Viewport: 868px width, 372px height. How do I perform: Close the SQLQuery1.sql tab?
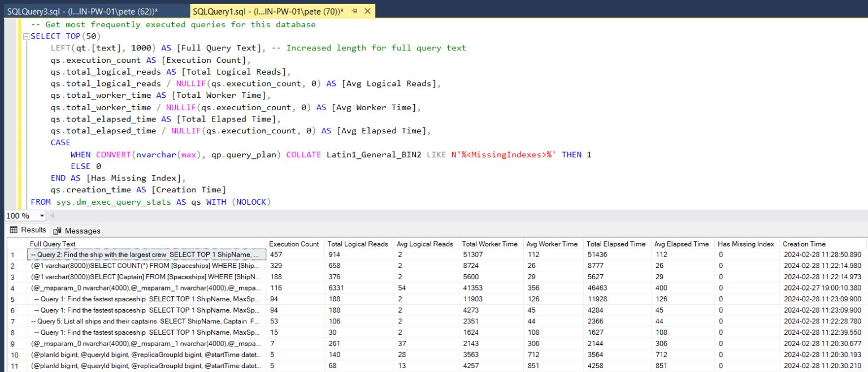point(367,11)
